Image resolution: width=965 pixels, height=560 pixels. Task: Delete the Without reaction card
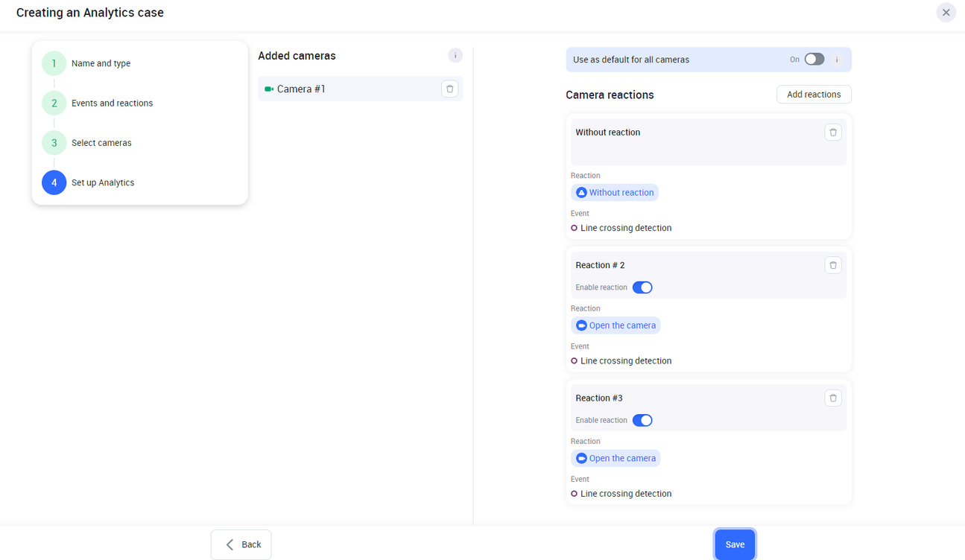(x=832, y=133)
